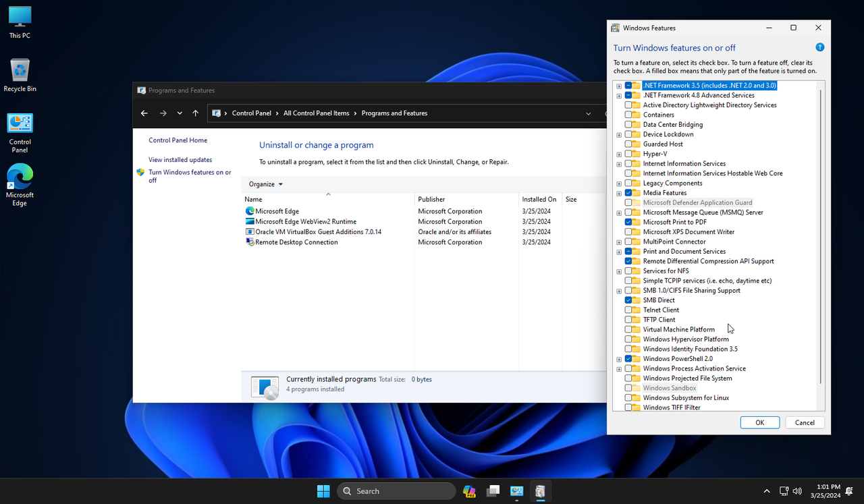Expand .NET Framework 4.8 Advanced Services node
The image size is (864, 504).
pos(619,96)
